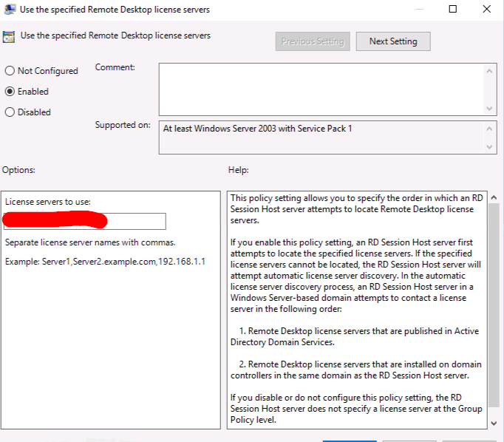Click the License servers to use field

pos(85,221)
